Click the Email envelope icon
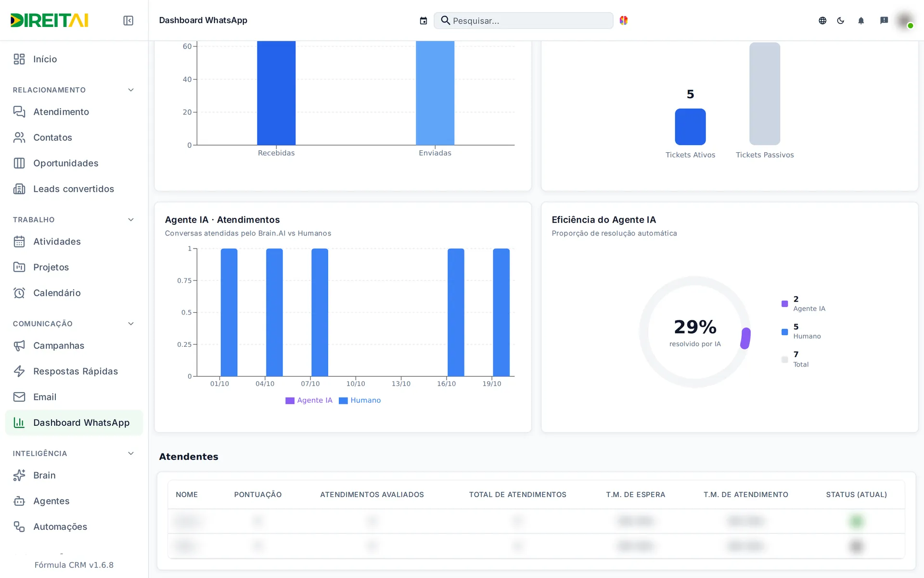The width and height of the screenshot is (924, 578). coord(19,397)
